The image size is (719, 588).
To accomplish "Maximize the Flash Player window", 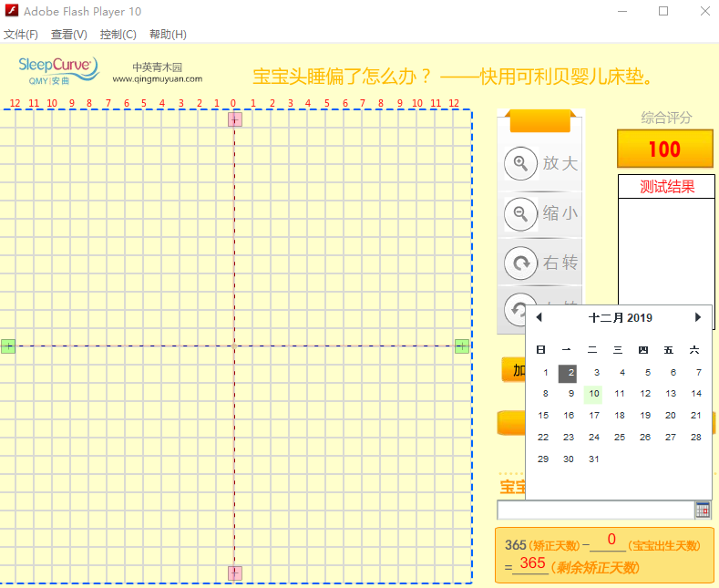I will 663,11.
